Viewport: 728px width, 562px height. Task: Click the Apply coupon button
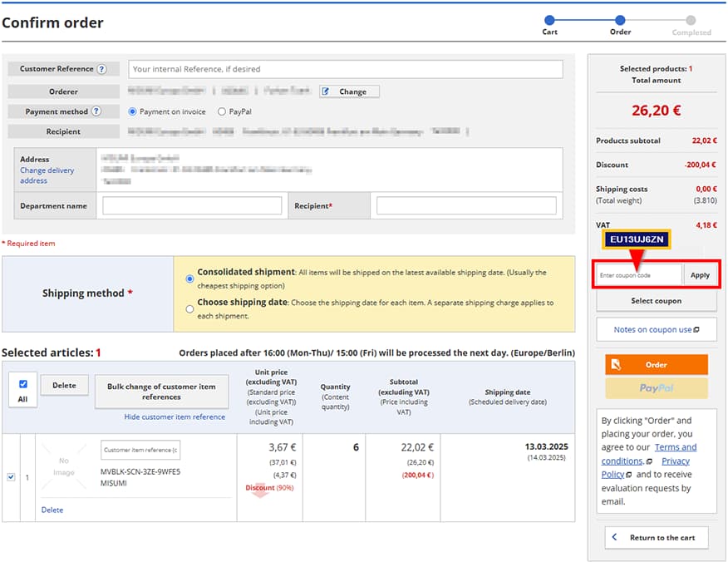tap(700, 275)
